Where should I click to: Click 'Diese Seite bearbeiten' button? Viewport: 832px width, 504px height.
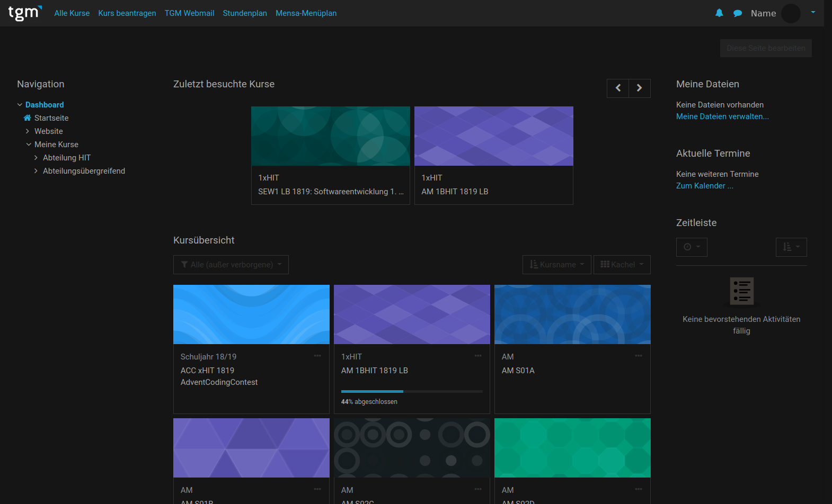(766, 48)
